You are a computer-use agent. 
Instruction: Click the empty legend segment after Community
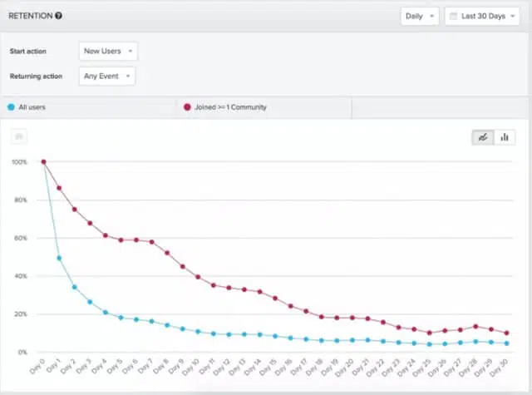(x=441, y=107)
